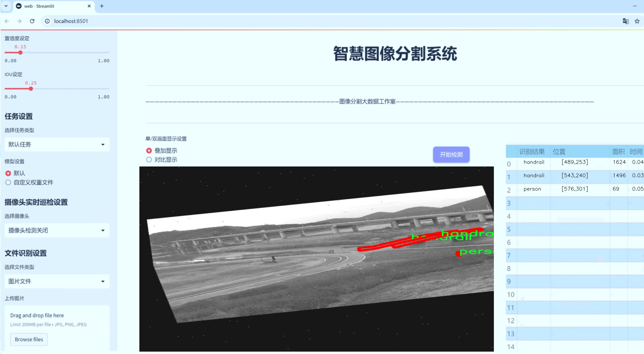Reload the page with browser refresh icon
The width and height of the screenshot is (644, 354).
[32, 21]
